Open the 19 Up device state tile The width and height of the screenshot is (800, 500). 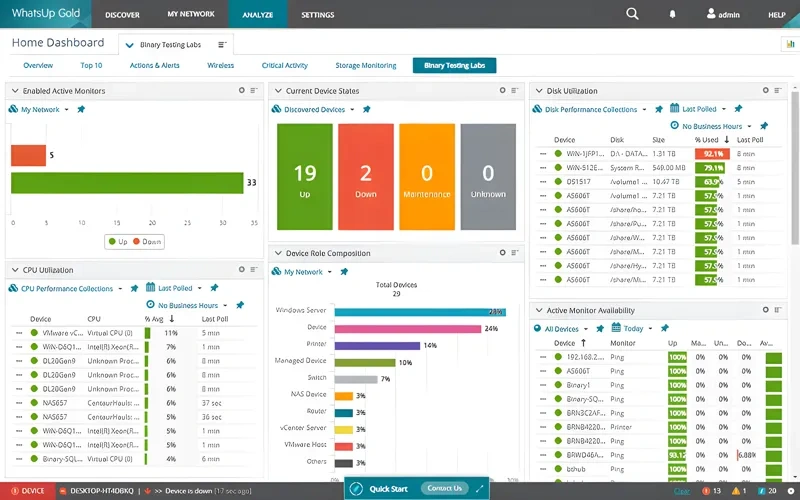tap(305, 177)
